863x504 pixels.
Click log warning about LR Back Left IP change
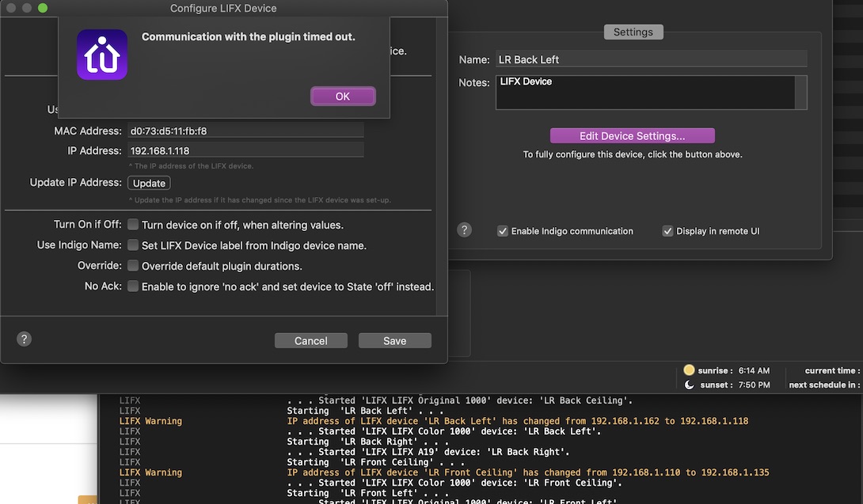pyautogui.click(x=517, y=421)
